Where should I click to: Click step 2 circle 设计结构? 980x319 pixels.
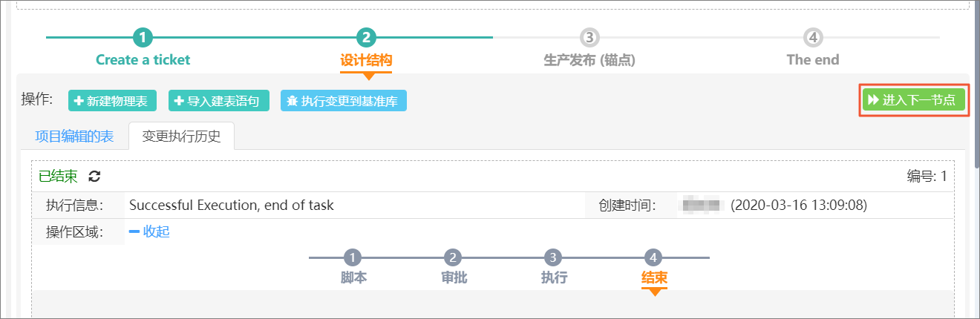pyautogui.click(x=366, y=37)
